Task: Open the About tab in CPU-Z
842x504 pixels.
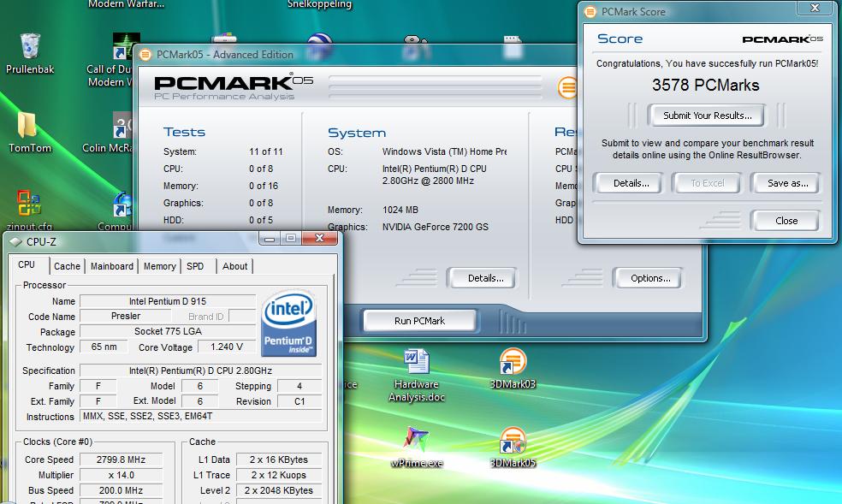Action: (235, 266)
